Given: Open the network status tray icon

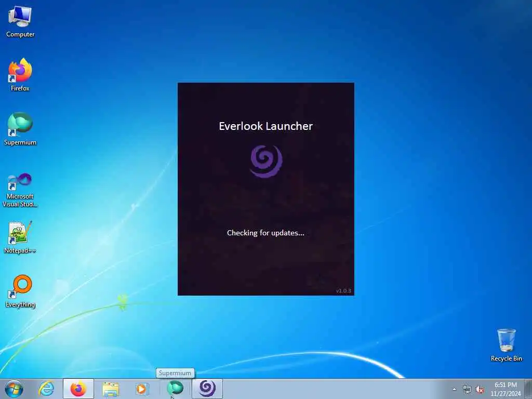Looking at the screenshot, I should [x=467, y=389].
